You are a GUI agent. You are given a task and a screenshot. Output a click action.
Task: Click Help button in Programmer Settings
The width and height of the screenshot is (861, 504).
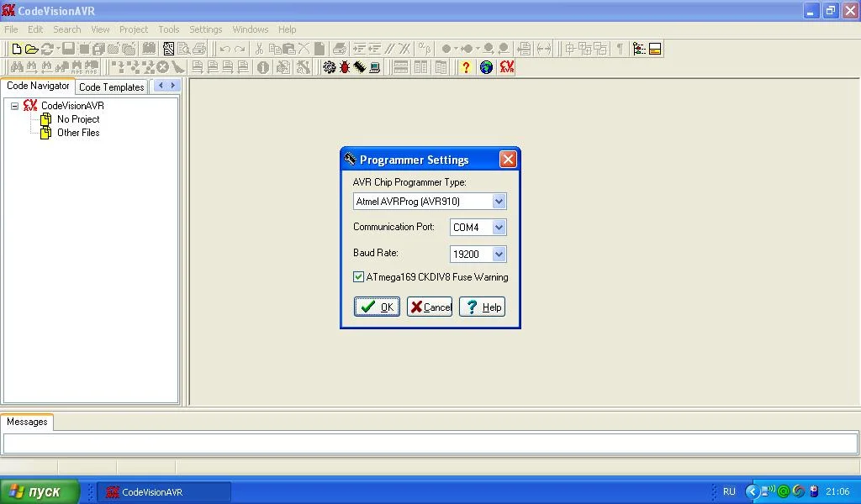pyautogui.click(x=482, y=307)
